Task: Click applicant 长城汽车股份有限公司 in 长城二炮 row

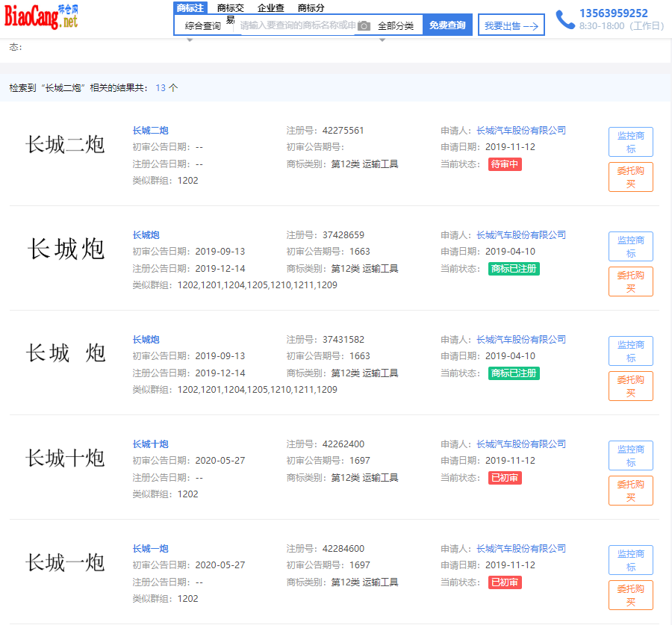Action: (x=521, y=131)
